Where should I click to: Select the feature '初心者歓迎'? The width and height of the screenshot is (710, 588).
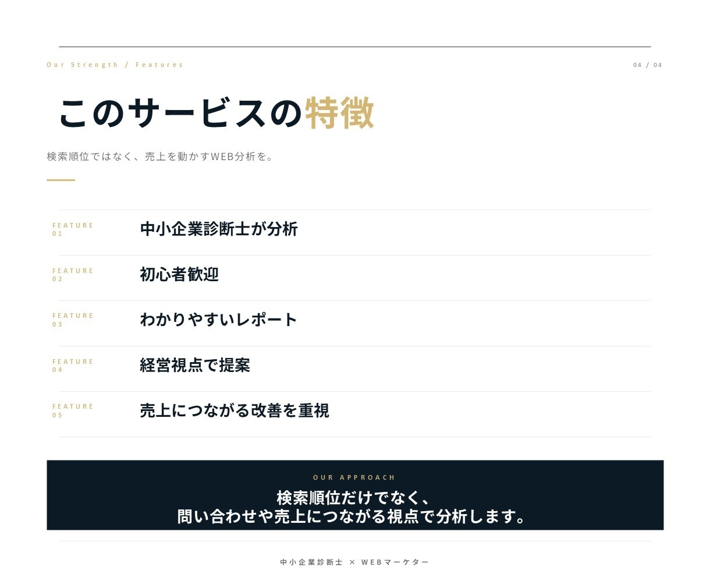pyautogui.click(x=179, y=274)
